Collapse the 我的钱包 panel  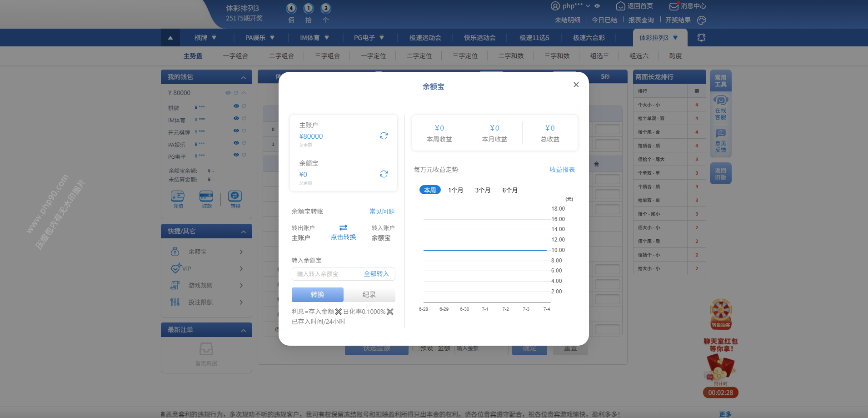(x=244, y=77)
